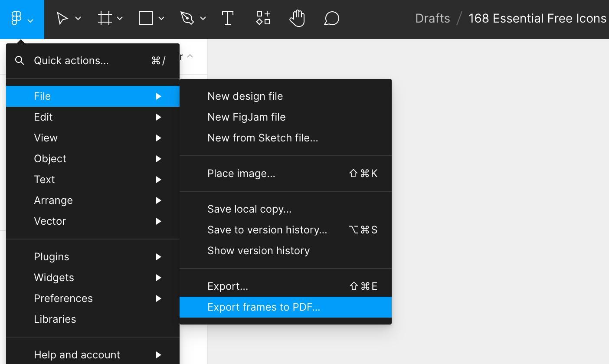This screenshot has height=364, width=609.
Task: Select the Pen tool
Action: (187, 19)
